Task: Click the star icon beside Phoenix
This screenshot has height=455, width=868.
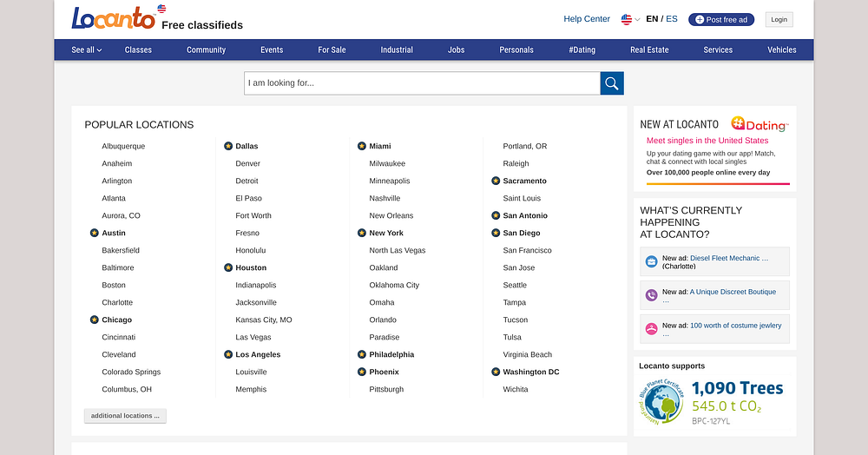Action: point(361,372)
